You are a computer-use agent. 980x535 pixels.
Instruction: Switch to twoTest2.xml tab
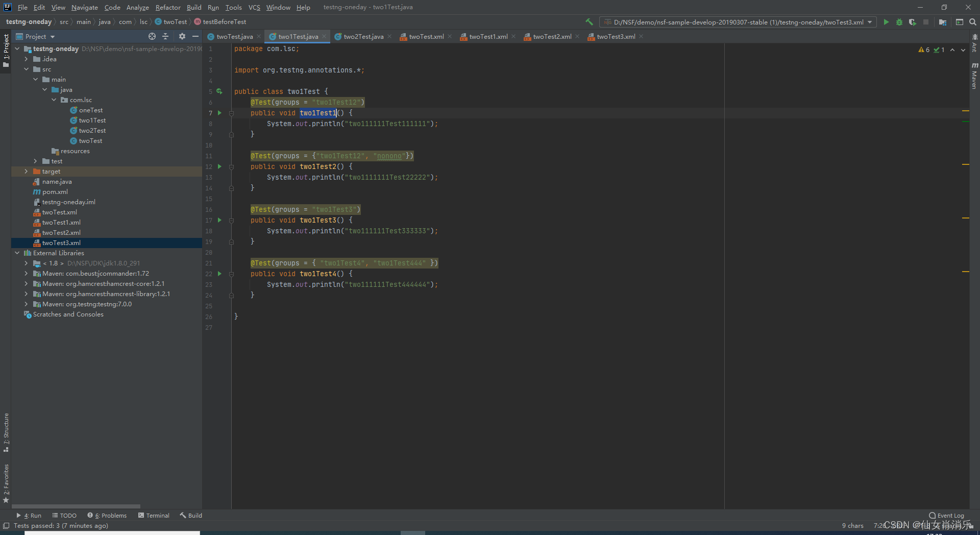[x=552, y=36]
